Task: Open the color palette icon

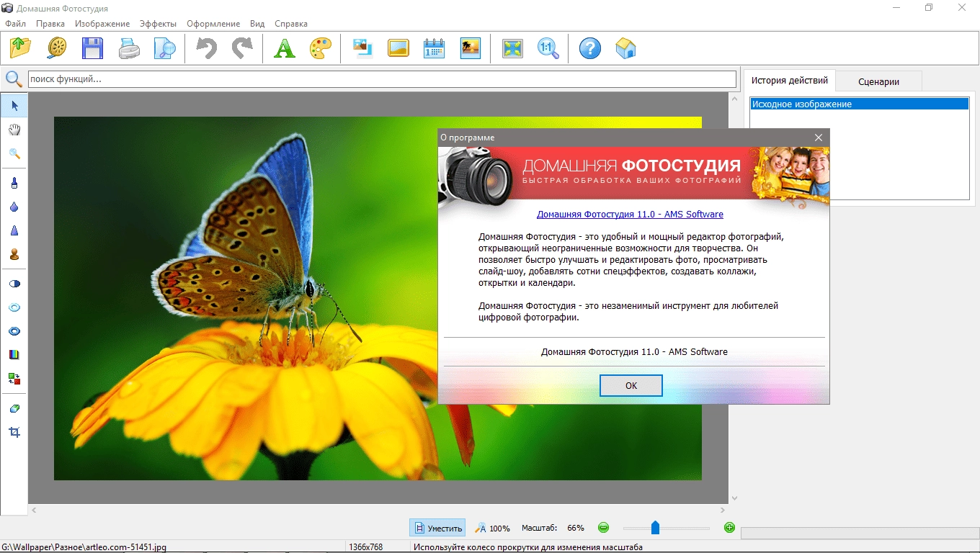Action: (x=321, y=48)
